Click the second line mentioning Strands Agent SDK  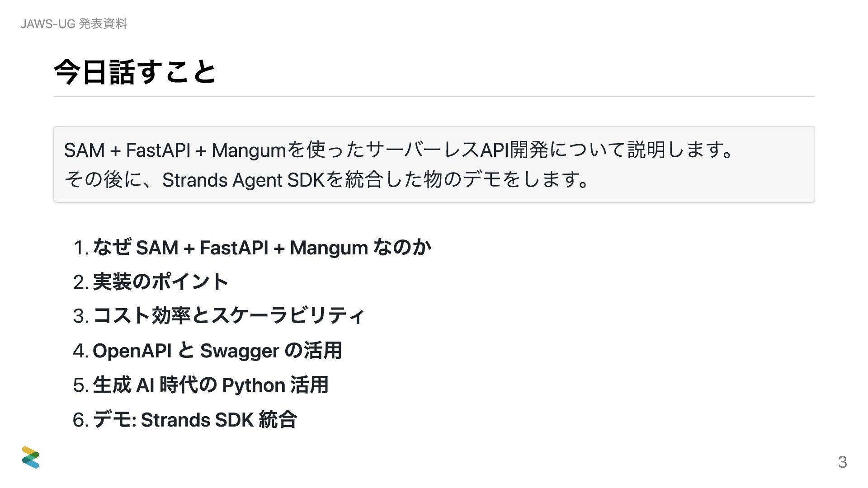click(x=327, y=180)
